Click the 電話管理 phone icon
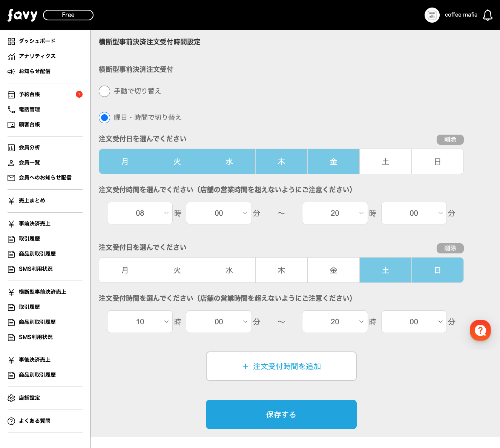The width and height of the screenshot is (500, 448). pyautogui.click(x=11, y=109)
